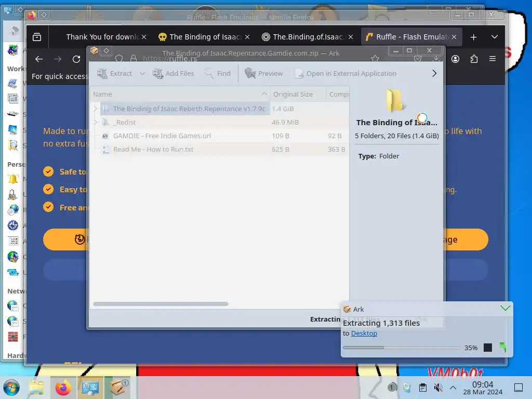532x399 pixels.
Task: Click Add Files in Ark toolbar
Action: 174,73
